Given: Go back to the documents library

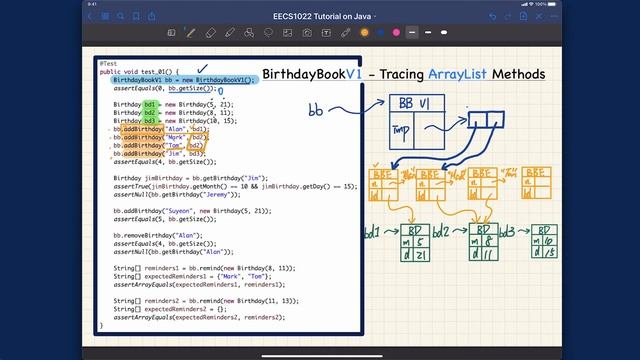Looking at the screenshot, I should pos(90,16).
